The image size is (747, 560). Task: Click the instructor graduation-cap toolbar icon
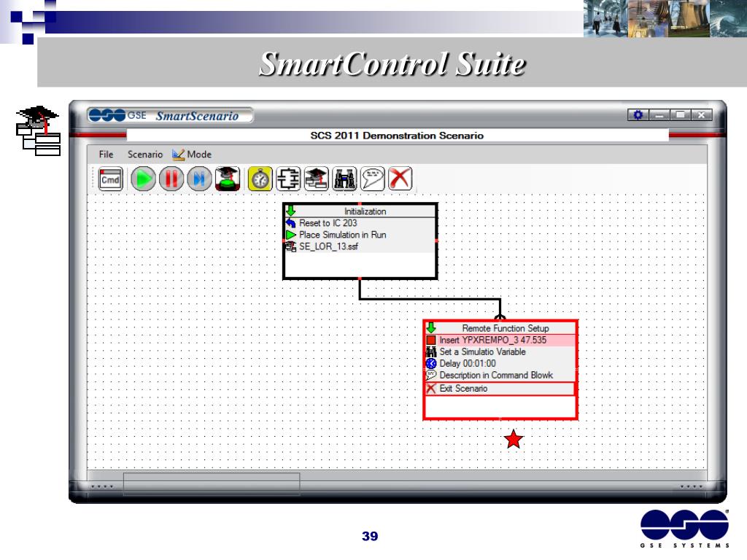coord(228,179)
